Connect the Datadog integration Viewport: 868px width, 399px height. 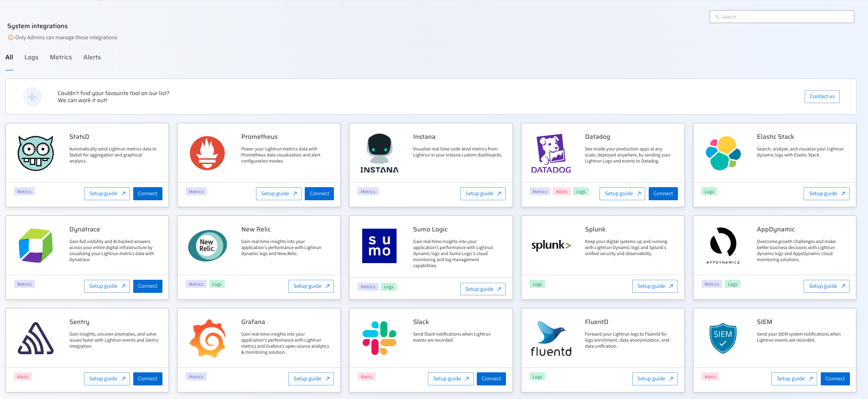pos(663,194)
